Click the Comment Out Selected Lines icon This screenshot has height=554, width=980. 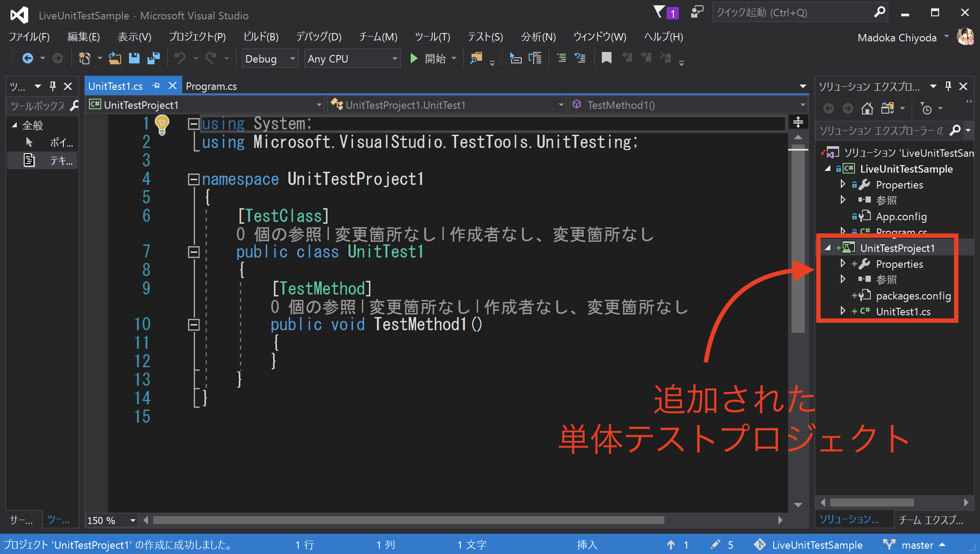[x=561, y=58]
